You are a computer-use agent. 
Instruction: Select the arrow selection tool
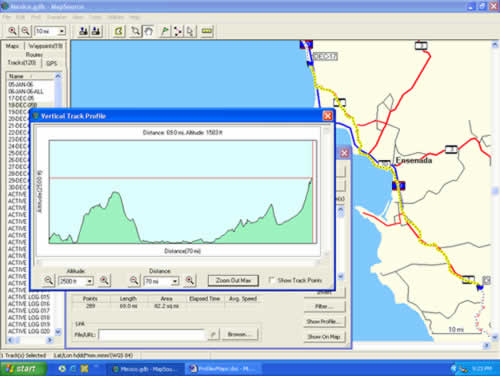190,31
